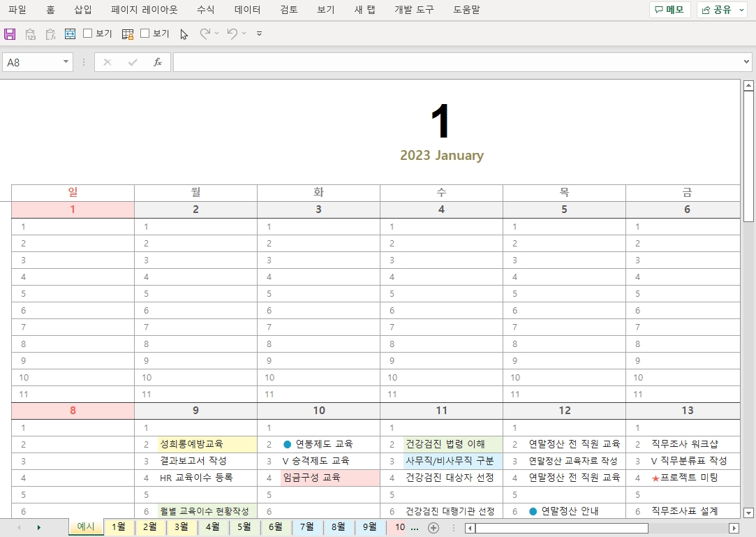Click the sheet tab scroll-right green arrow
The height and width of the screenshot is (537, 756).
click(38, 527)
